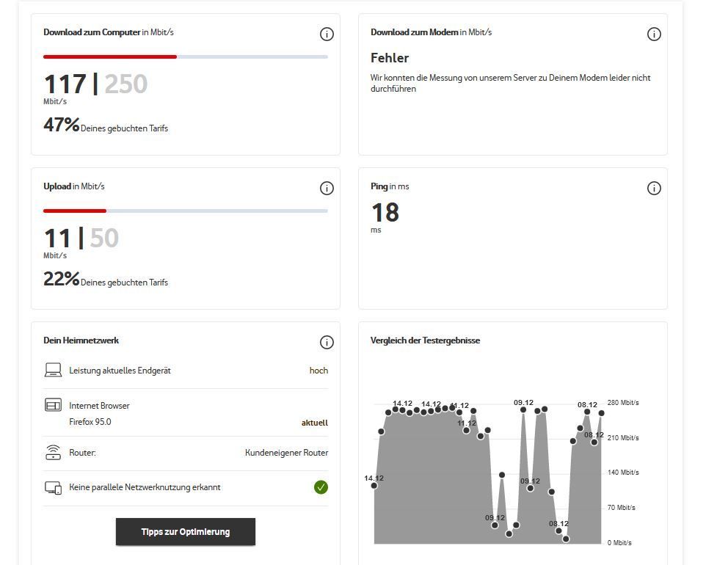Click the modem measurement error description text
The height and width of the screenshot is (565, 728).
pos(510,83)
